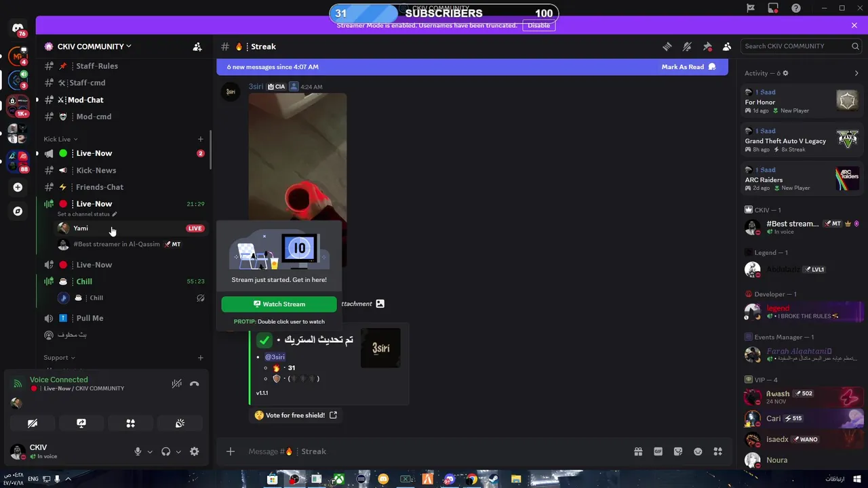Deafen with the headphones icon

pos(165,451)
